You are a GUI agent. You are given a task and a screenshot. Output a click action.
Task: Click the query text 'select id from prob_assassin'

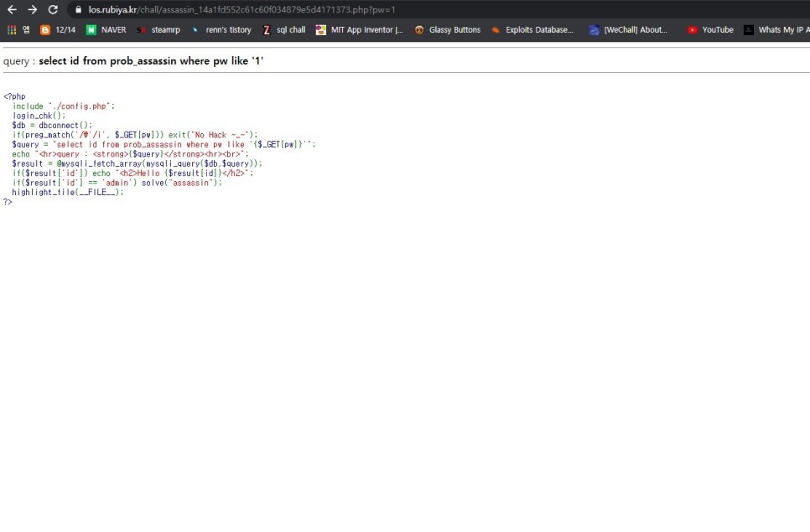coord(107,61)
